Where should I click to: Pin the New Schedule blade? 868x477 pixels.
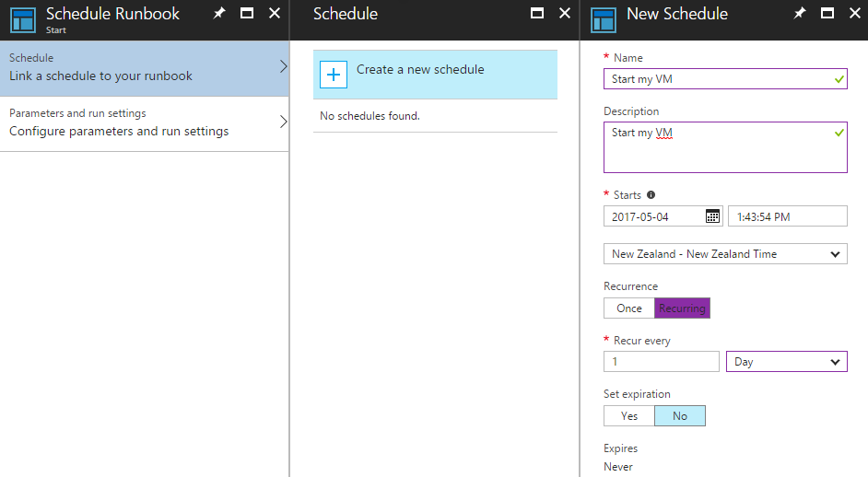click(800, 13)
